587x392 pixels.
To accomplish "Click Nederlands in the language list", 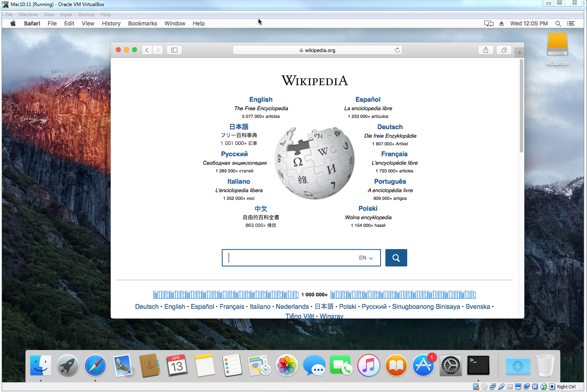I will coord(292,306).
